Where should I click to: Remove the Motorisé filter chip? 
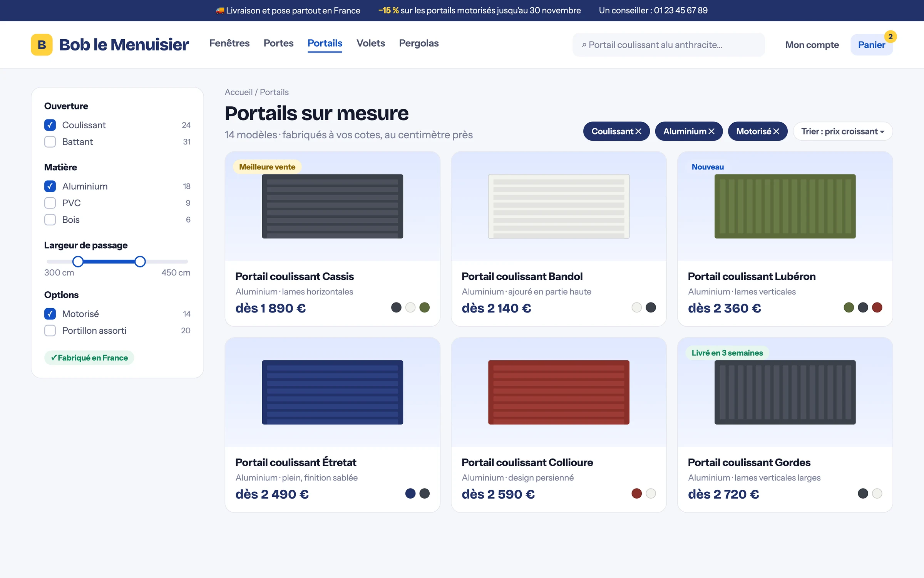pyautogui.click(x=776, y=131)
